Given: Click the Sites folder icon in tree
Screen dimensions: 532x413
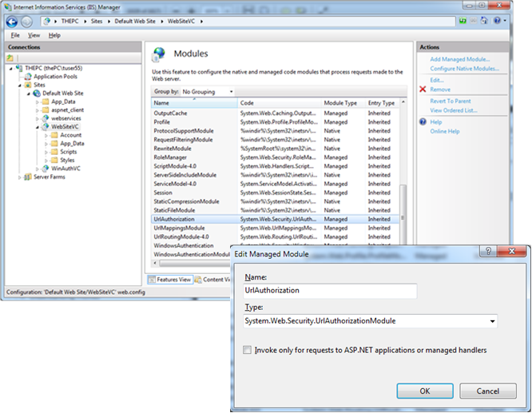Looking at the screenshot, I should tap(28, 85).
